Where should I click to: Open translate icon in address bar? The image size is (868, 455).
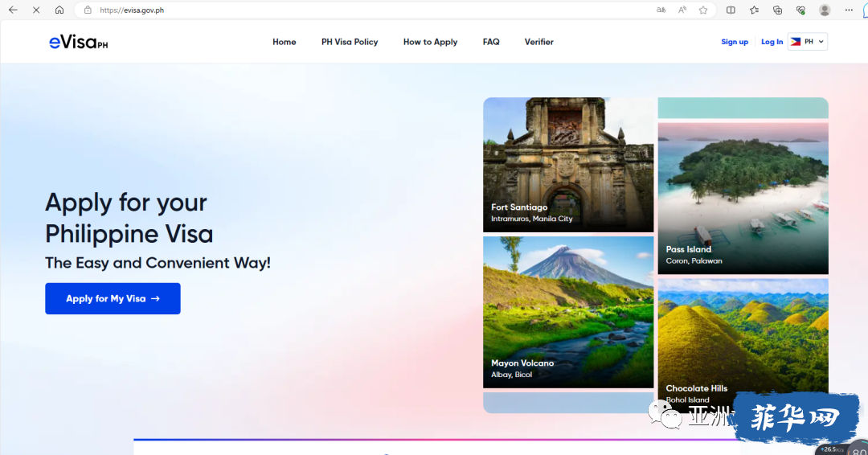(661, 10)
